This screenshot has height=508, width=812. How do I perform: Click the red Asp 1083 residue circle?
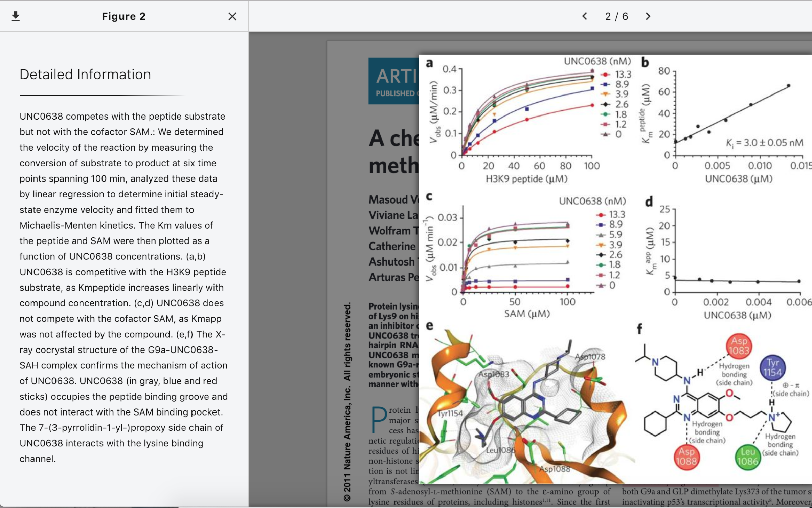pos(739,346)
